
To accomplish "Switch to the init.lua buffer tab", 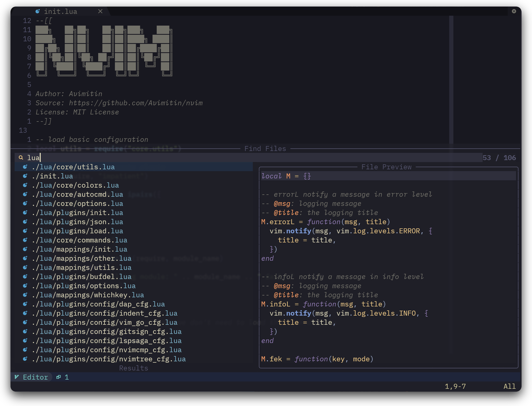I will (x=61, y=11).
